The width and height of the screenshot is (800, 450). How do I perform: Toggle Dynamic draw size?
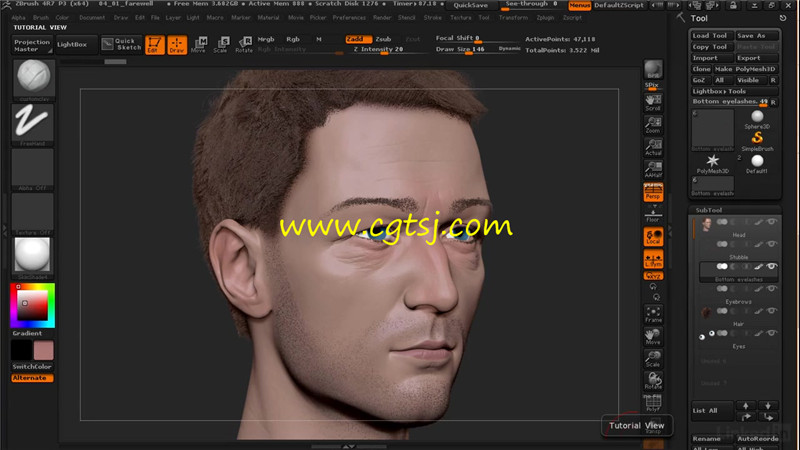[x=509, y=48]
